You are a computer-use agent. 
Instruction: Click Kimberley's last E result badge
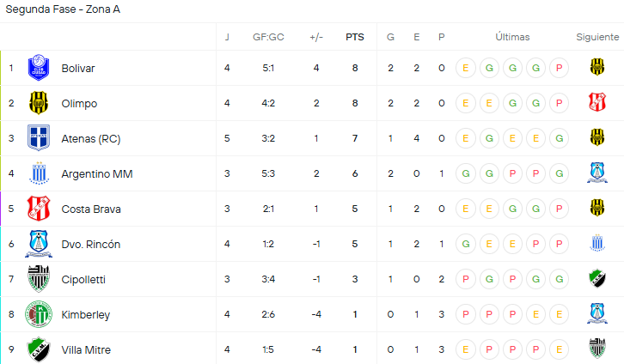(560, 314)
